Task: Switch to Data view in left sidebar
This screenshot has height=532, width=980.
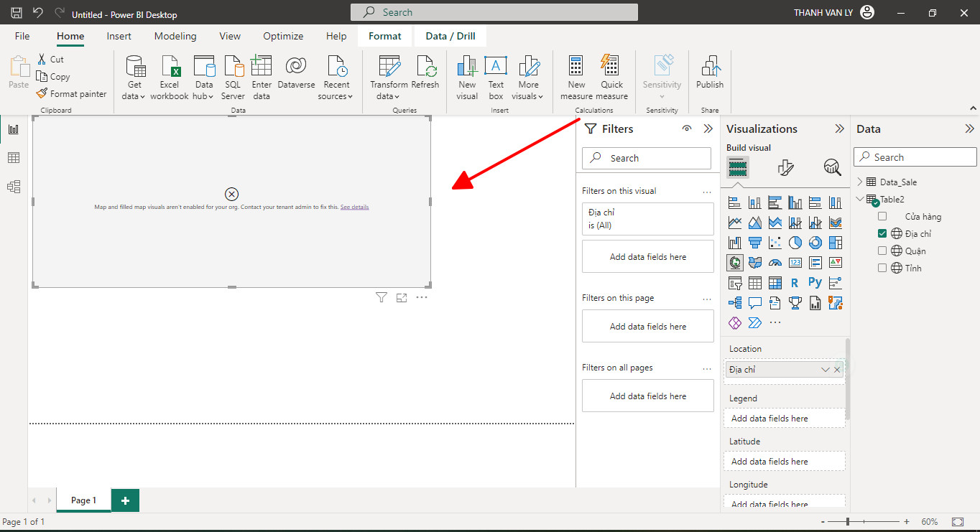Action: [x=14, y=158]
